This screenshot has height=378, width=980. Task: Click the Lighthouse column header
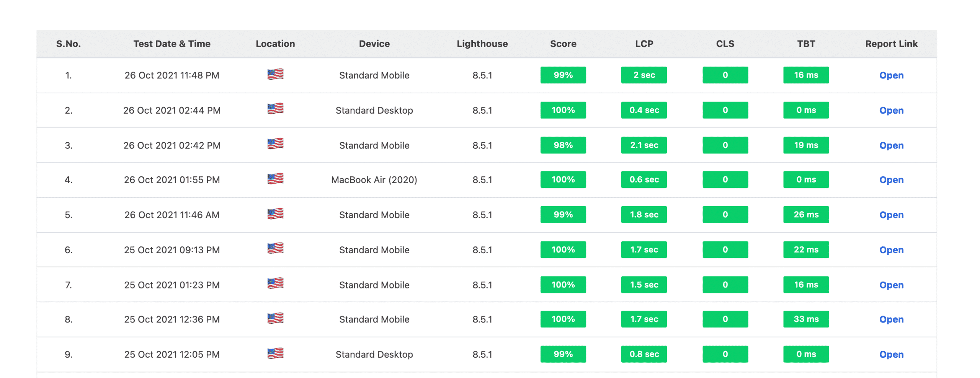(482, 44)
